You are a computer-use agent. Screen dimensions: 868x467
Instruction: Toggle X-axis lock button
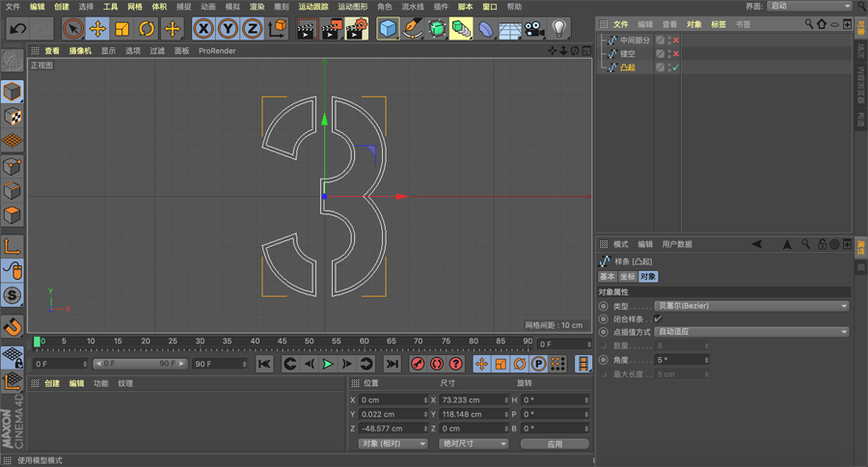203,29
